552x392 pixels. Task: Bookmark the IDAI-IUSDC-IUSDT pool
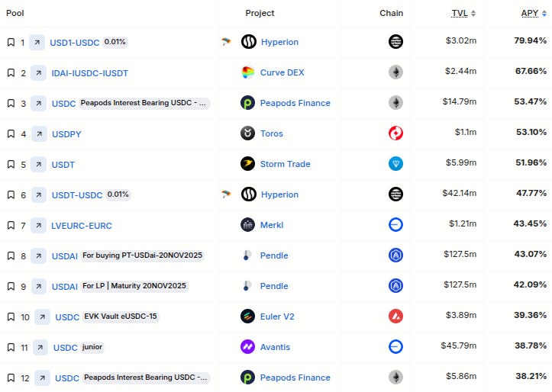pyautogui.click(x=11, y=72)
